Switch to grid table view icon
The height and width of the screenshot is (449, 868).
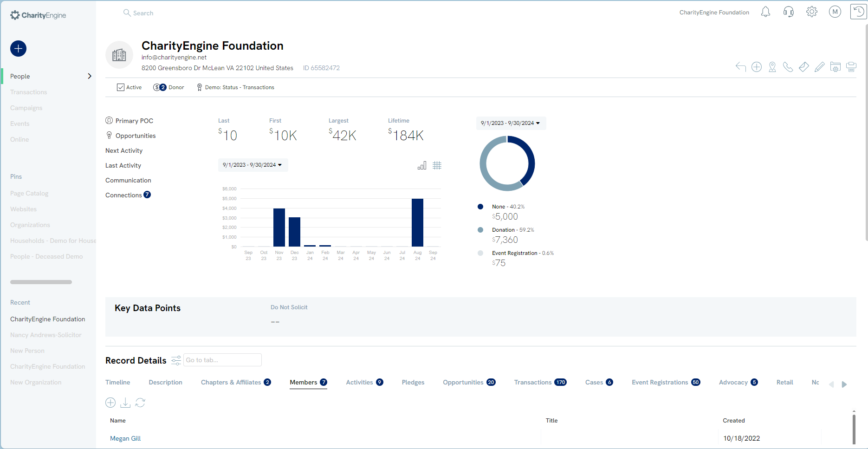[x=437, y=165]
